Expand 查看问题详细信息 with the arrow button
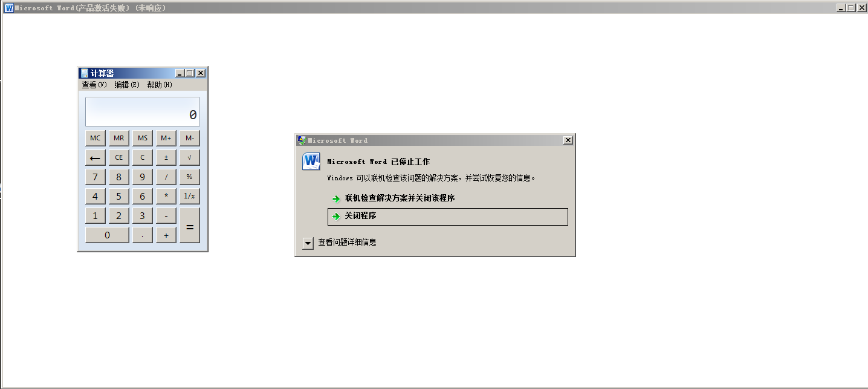The height and width of the screenshot is (389, 868). click(308, 243)
